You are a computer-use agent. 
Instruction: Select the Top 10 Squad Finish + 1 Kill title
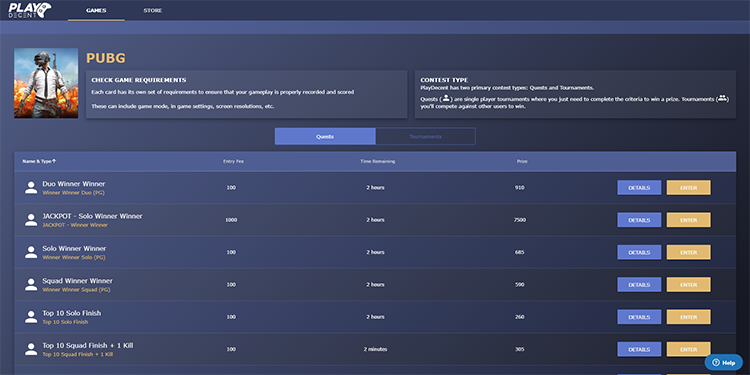point(88,345)
